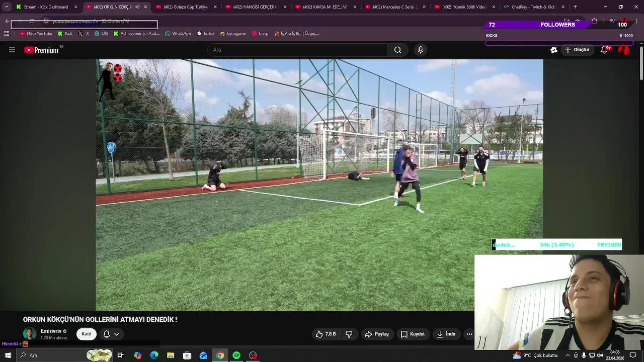
Task: Share the video via Paylaş
Action: point(377,334)
